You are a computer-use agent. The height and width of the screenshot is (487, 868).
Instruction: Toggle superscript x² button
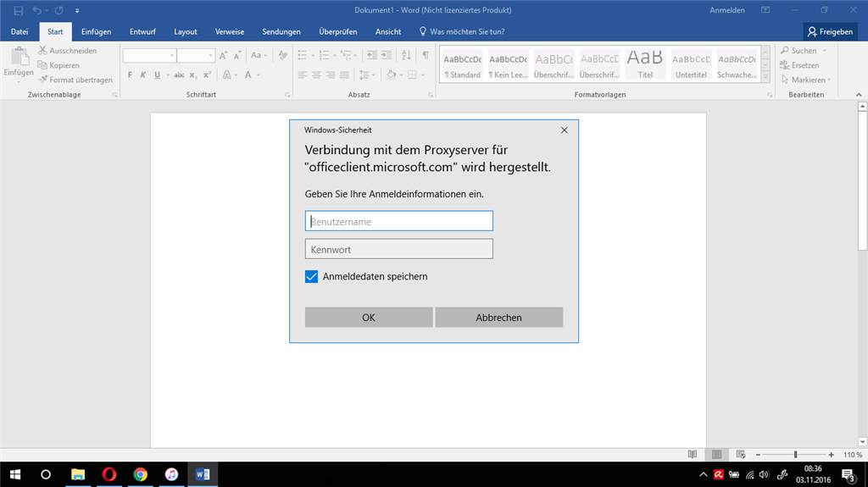pyautogui.click(x=207, y=75)
